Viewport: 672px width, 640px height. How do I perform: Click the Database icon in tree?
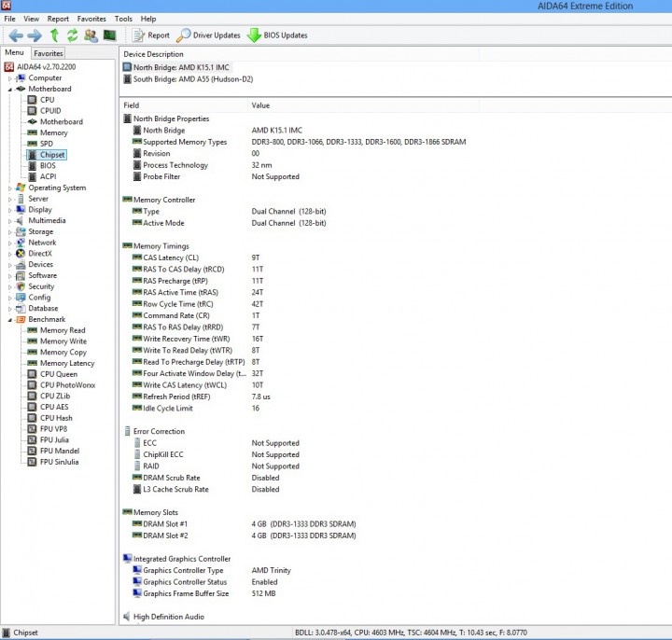[21, 309]
